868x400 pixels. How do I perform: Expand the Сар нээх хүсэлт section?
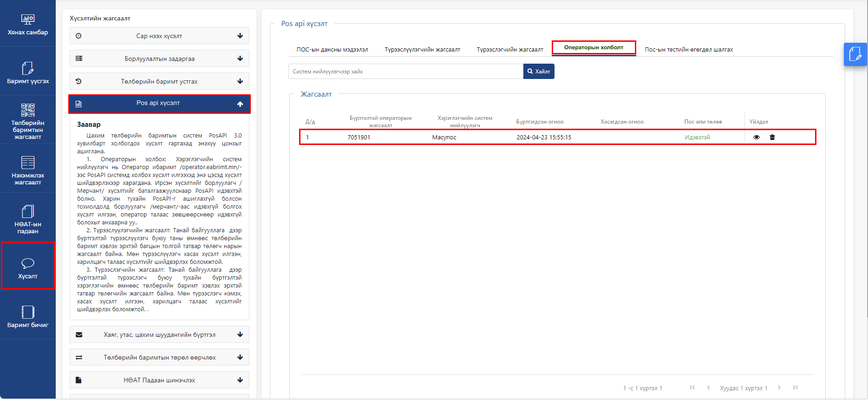pyautogui.click(x=159, y=36)
